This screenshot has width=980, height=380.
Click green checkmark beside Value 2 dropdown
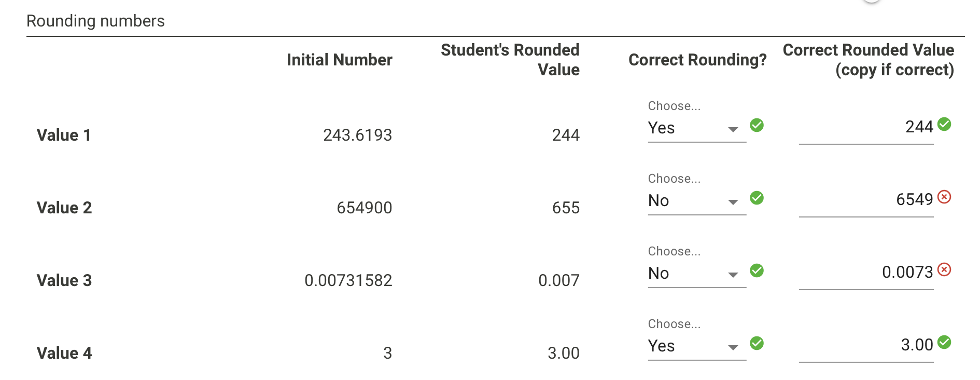pos(757,198)
